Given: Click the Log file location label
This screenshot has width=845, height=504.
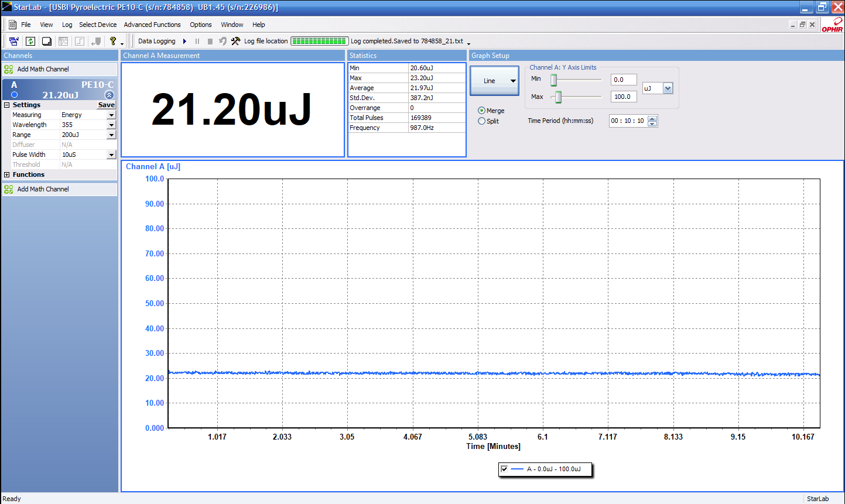Looking at the screenshot, I should [x=266, y=41].
